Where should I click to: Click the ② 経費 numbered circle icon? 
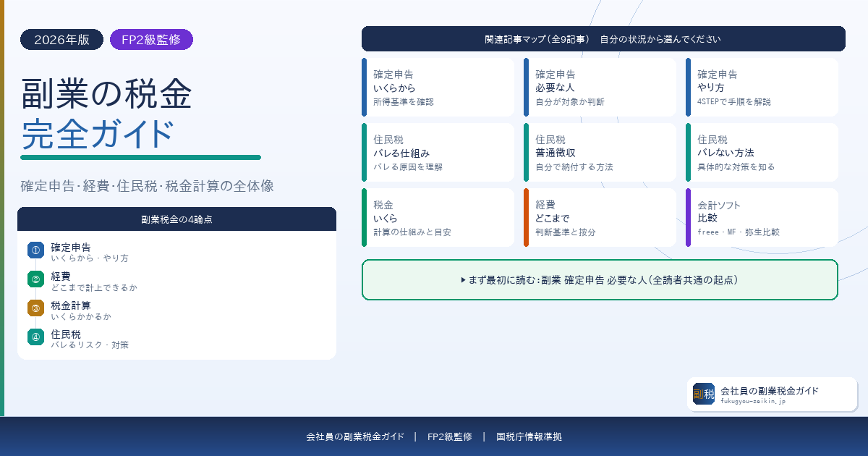coord(35,279)
